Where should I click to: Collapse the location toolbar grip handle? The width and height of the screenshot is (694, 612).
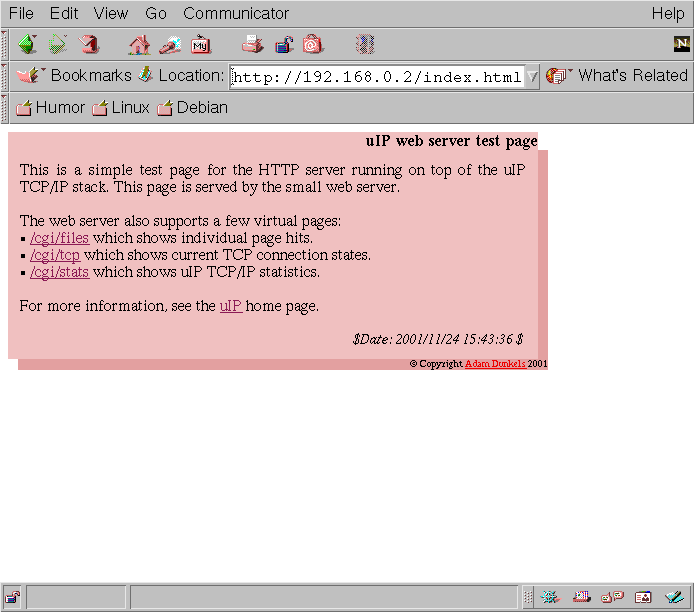4,77
